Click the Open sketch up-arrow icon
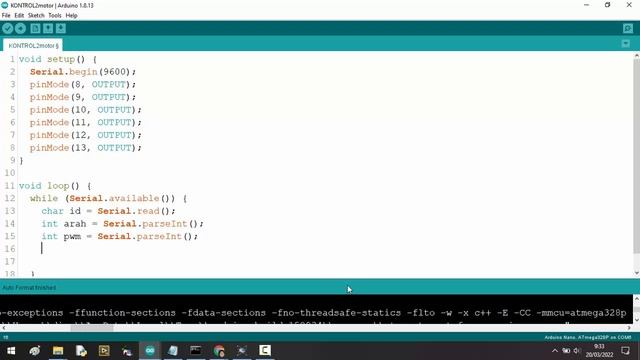Screen dimensions: 640x360 (x=48, y=29)
